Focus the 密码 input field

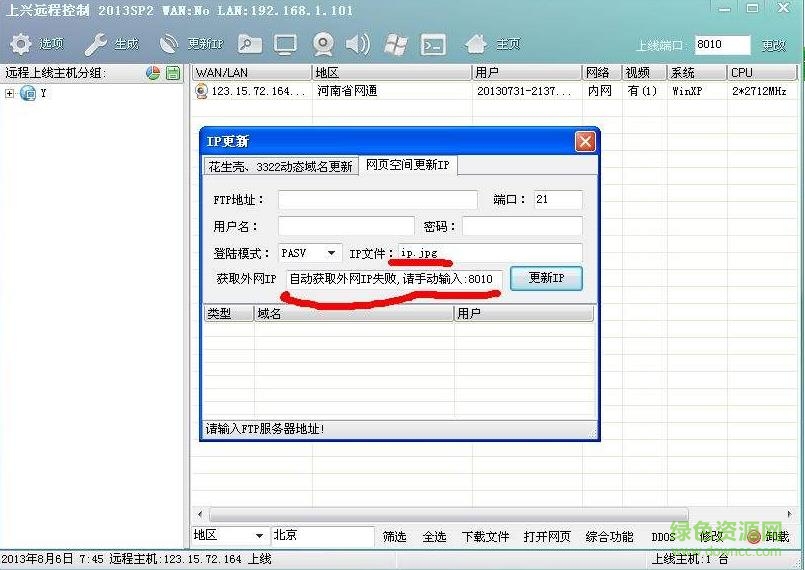click(522, 226)
